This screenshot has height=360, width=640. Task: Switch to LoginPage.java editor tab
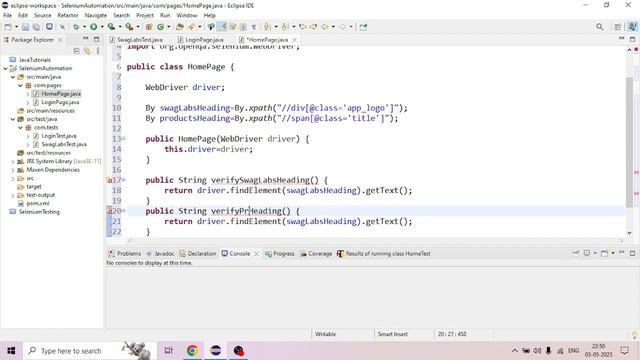201,40
